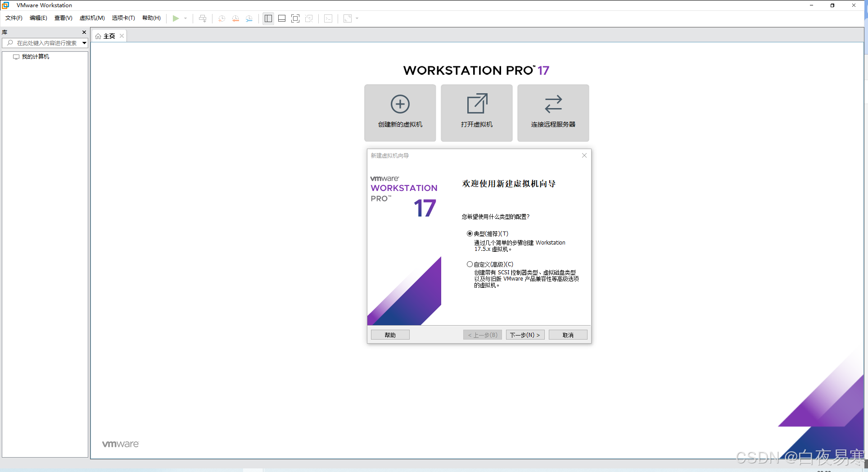Click the 欢迎使用新建虚拟机向导 heading text
Image resolution: width=868 pixels, height=472 pixels.
tap(509, 184)
